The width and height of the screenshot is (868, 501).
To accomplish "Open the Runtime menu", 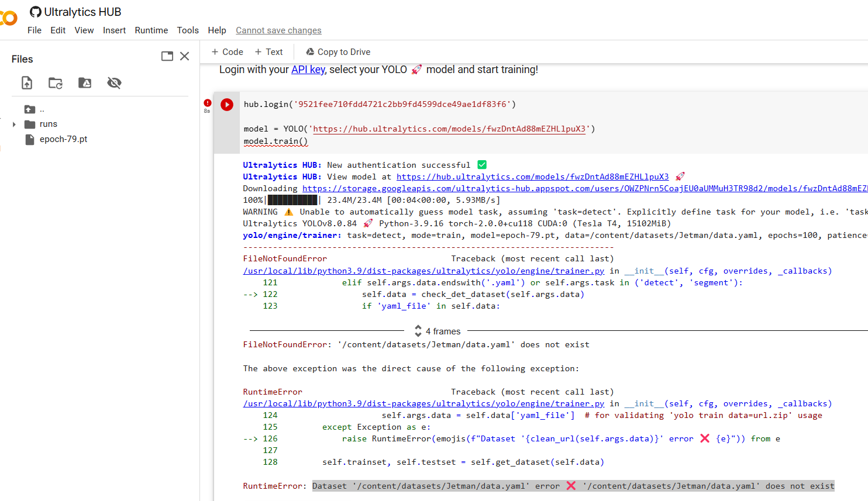I will coord(151,30).
